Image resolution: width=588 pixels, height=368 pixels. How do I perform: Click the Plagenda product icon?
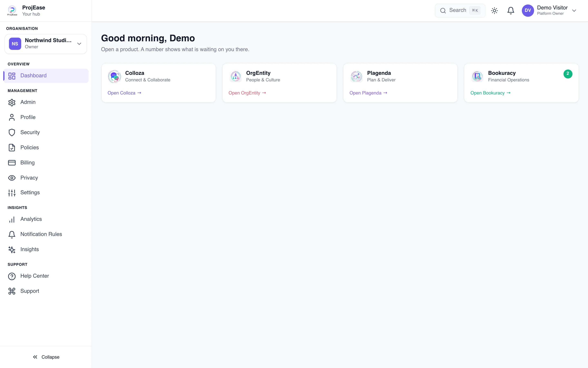pyautogui.click(x=356, y=76)
